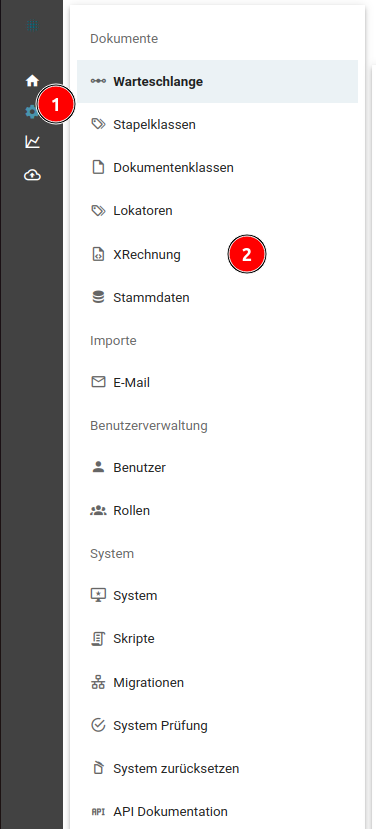This screenshot has width=376, height=829.
Task: Go to Benutzer management
Action: tap(217, 467)
